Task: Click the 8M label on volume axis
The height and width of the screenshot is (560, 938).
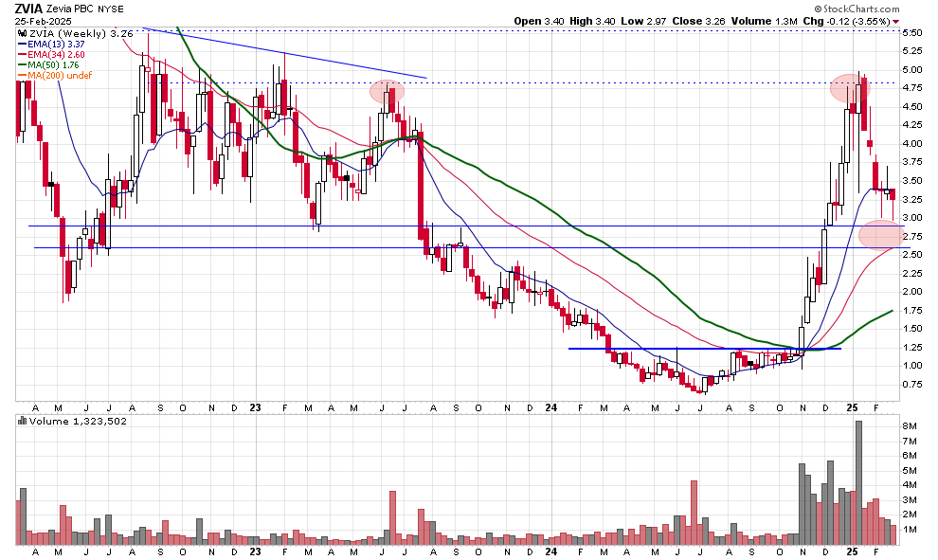Action: pyautogui.click(x=911, y=427)
